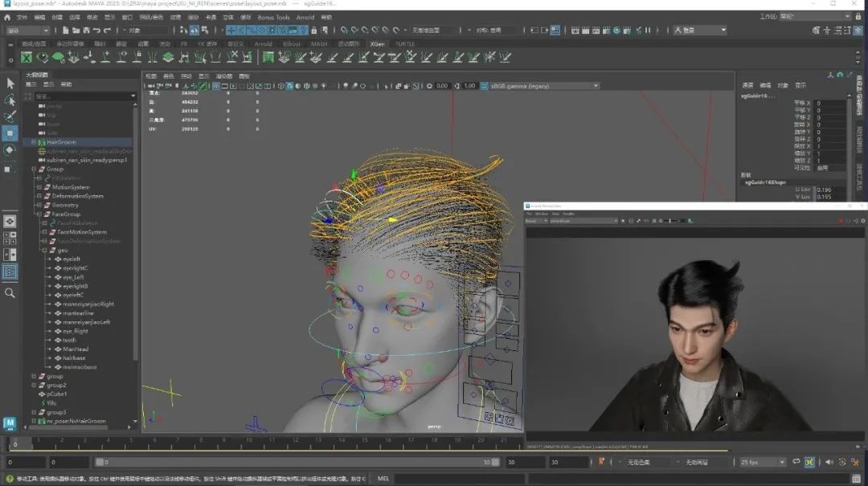This screenshot has height=486, width=868.
Task: Click the Home icon in menu bar
Action: 8,17
